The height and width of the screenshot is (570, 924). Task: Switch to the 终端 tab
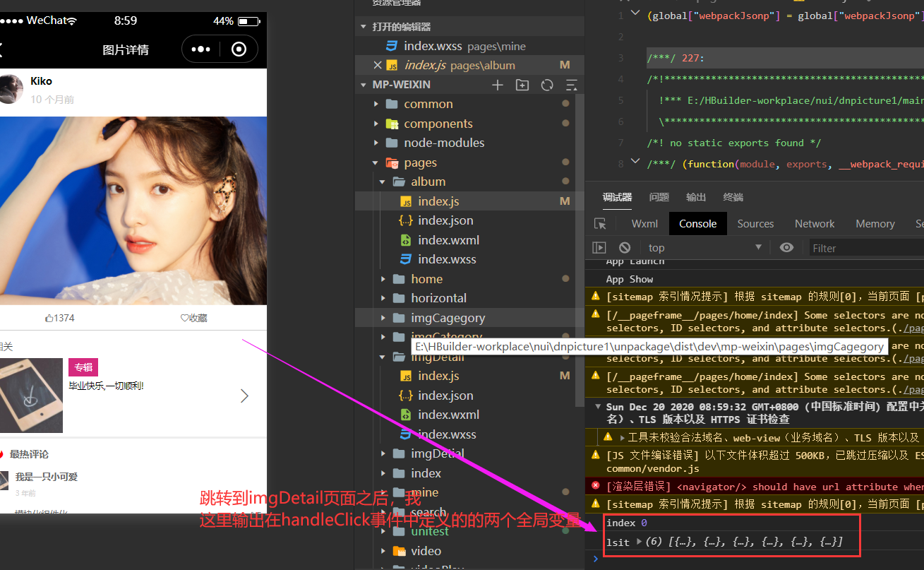click(x=733, y=197)
